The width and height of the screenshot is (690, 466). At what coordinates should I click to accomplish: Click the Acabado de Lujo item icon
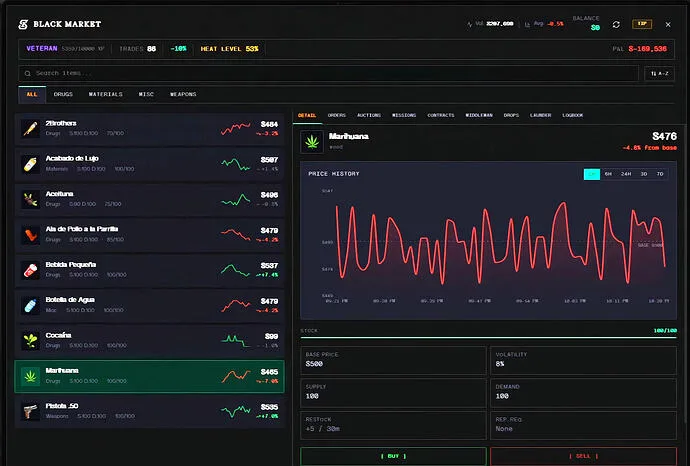(x=30, y=164)
